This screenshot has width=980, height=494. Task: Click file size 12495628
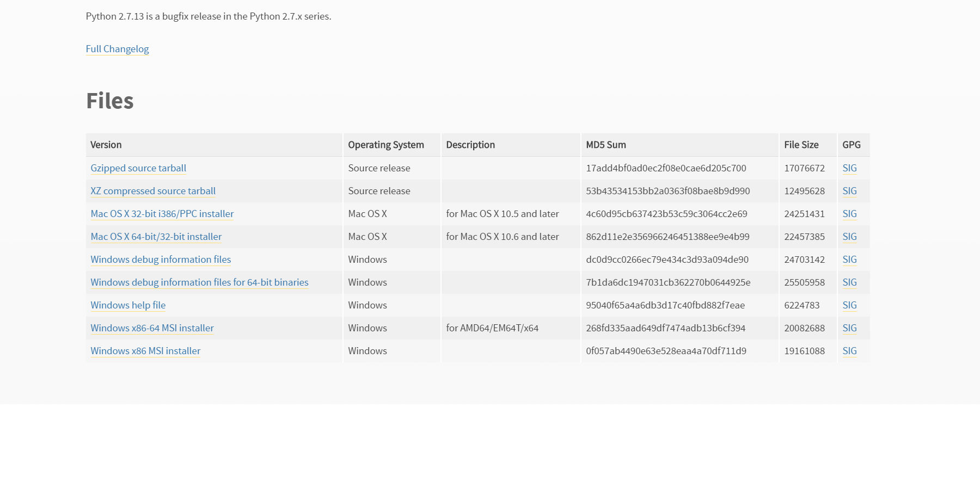(x=804, y=191)
